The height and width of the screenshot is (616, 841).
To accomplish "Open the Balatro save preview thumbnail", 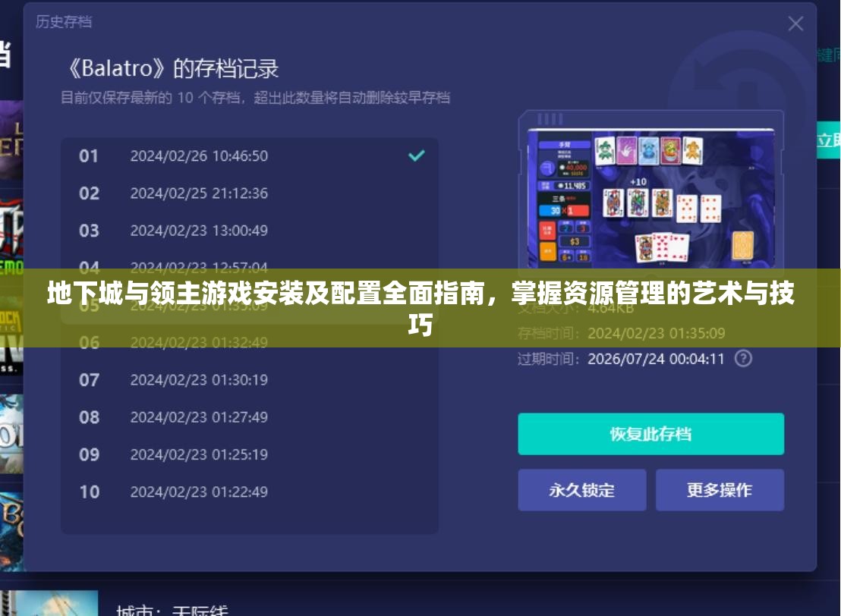I will click(650, 197).
